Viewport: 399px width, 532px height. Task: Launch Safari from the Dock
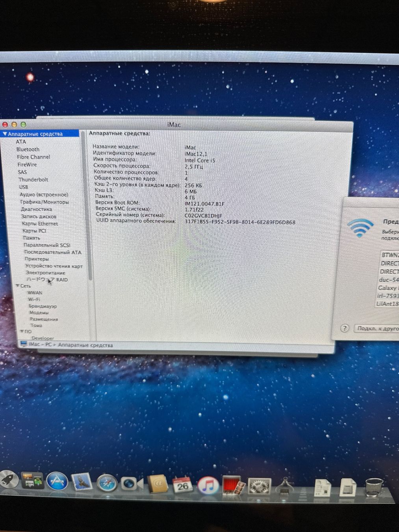tap(107, 483)
